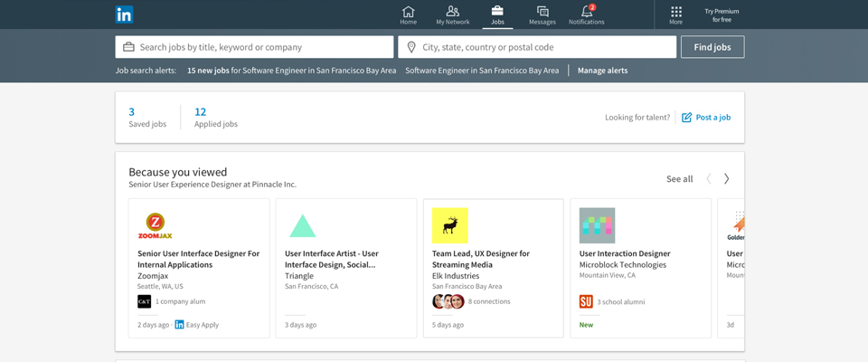
Task: Click the LinkedIn logo
Action: (x=124, y=14)
